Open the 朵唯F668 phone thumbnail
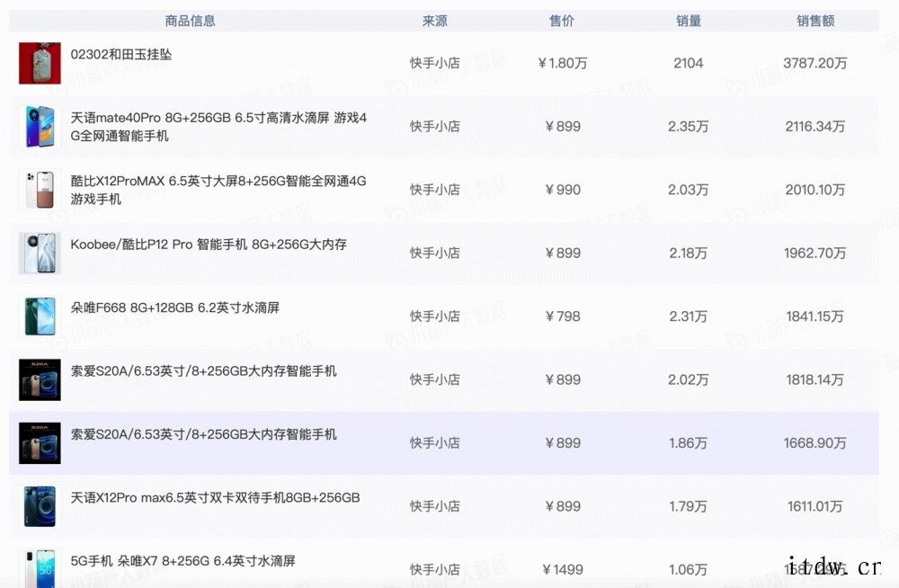 pyautogui.click(x=40, y=316)
